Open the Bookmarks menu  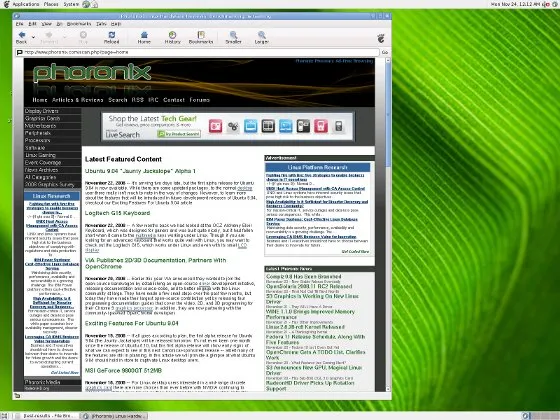pos(79,24)
